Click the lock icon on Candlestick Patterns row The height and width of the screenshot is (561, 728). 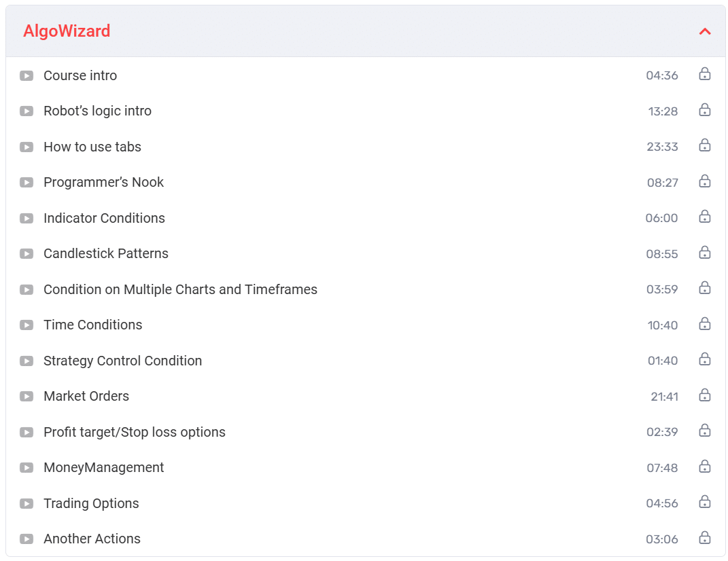[x=705, y=253]
